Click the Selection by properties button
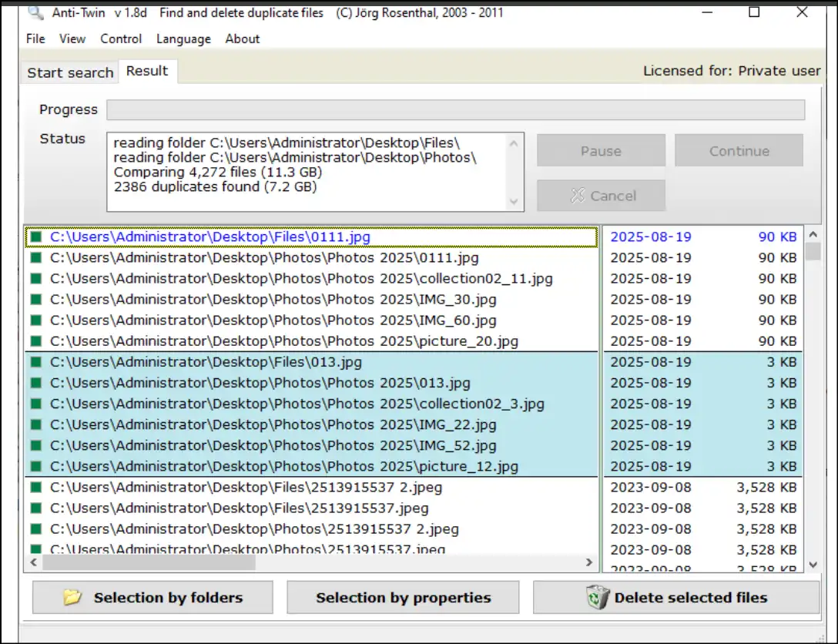The image size is (838, 644). (404, 597)
